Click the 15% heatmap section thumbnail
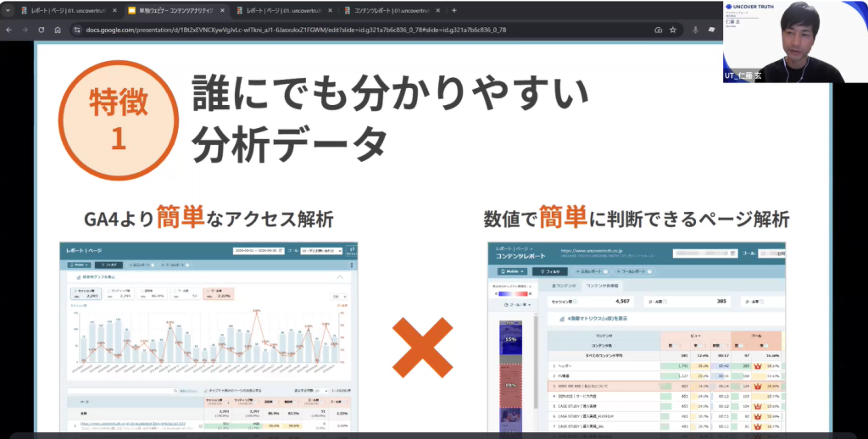Viewport: 868px width, 439px height. point(511,339)
